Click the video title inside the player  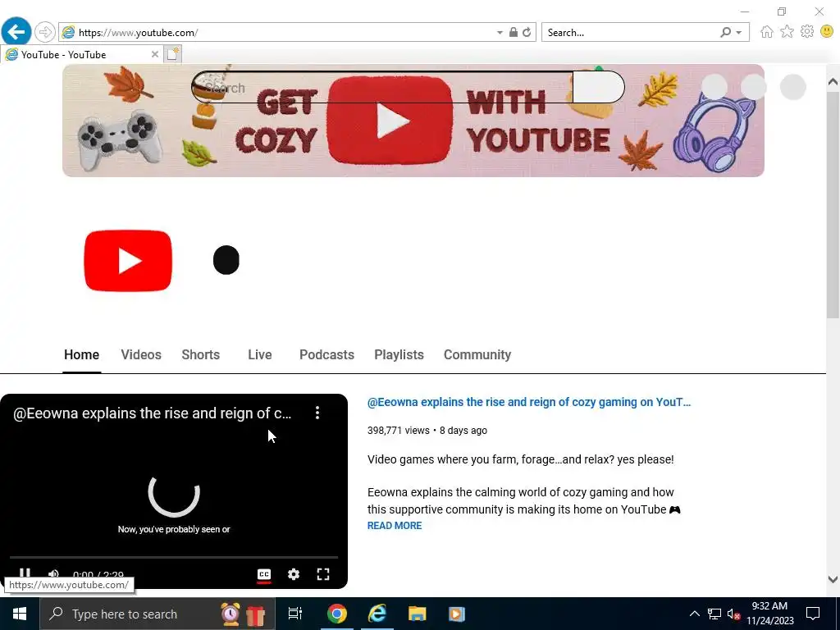pos(152,413)
